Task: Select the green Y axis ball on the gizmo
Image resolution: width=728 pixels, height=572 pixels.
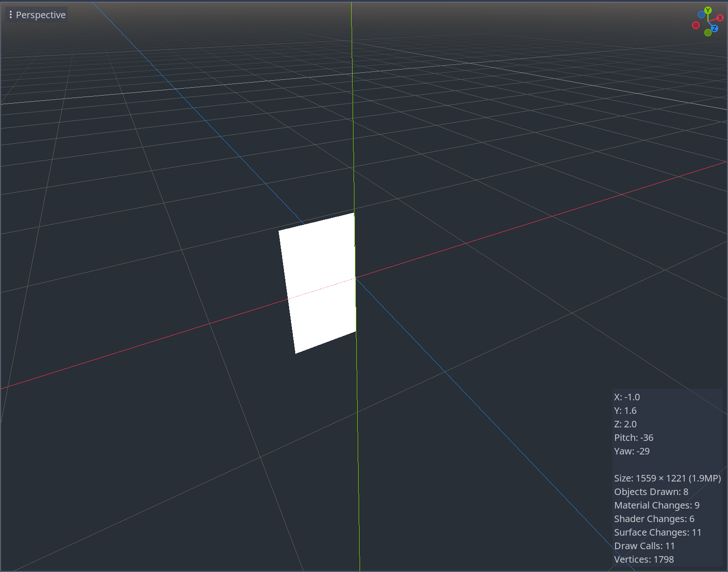Action: (708, 10)
